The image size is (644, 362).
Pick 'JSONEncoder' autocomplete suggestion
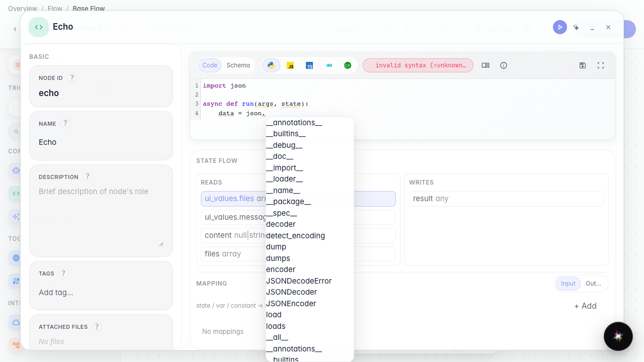click(309, 304)
